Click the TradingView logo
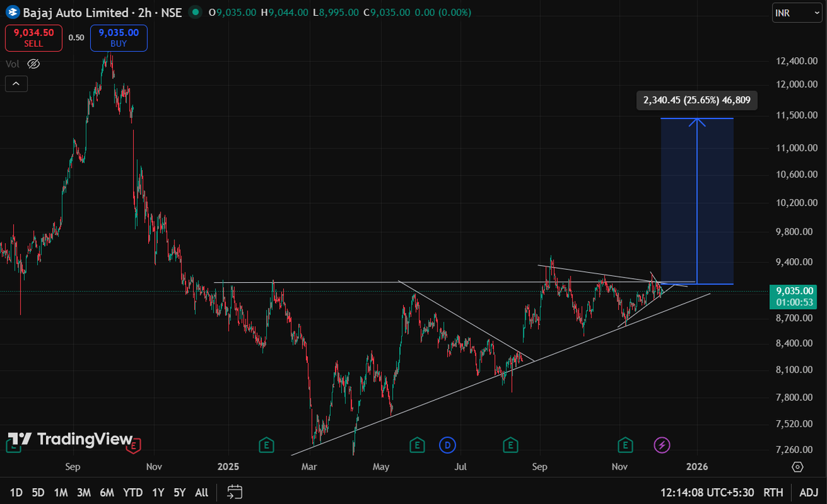Screen dimensions: 827x504 pyautogui.click(x=70, y=439)
